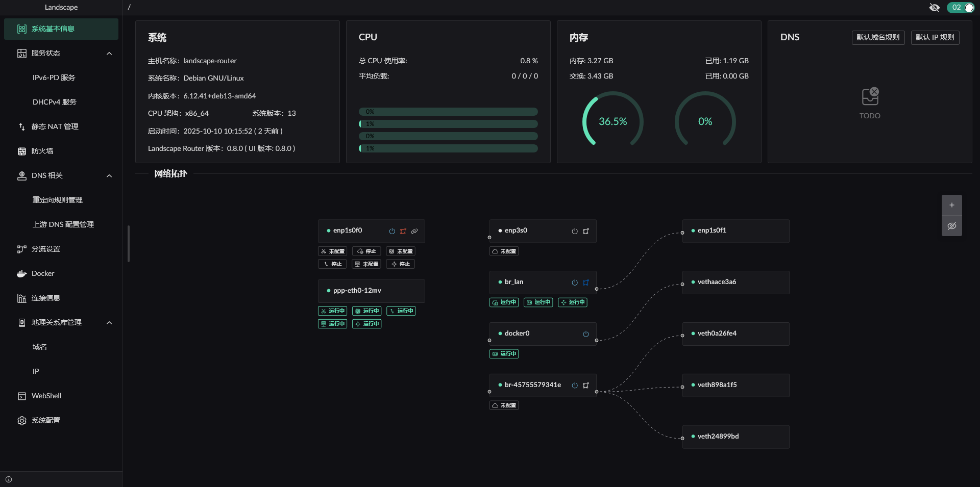
Task: Collapse the 服务状态 sidebar group
Action: coord(109,54)
